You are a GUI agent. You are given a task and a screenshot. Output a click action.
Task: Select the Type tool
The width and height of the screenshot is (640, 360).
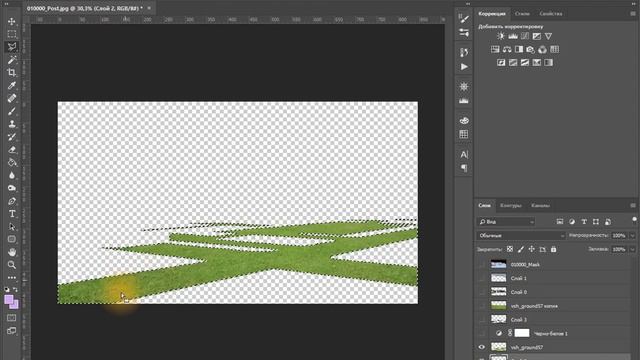[x=11, y=214]
